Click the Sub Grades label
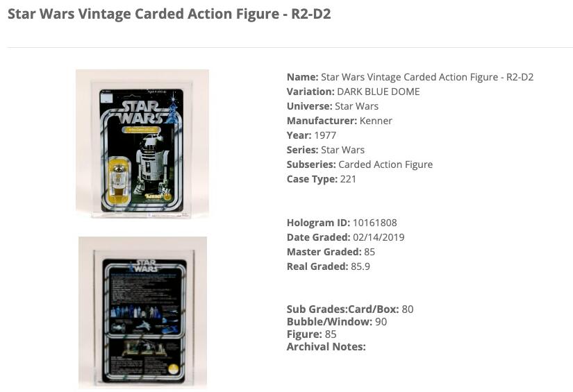Screen dimensions: 573x392 click(313, 309)
